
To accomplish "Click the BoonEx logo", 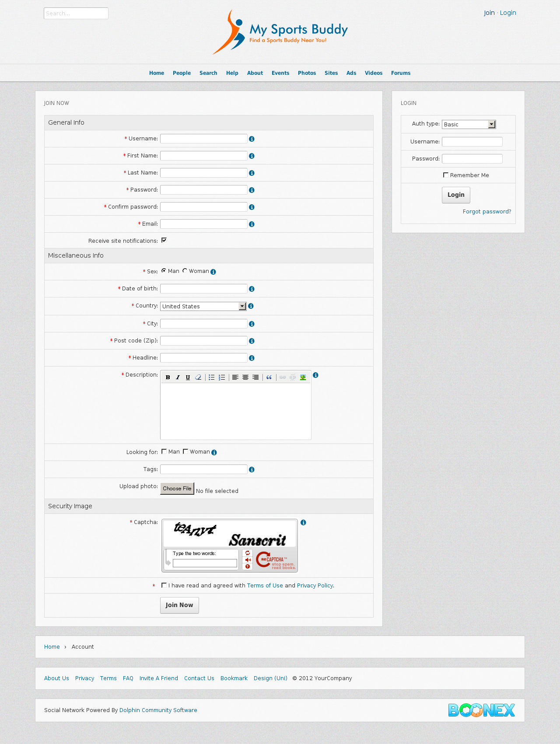I will [x=482, y=710].
